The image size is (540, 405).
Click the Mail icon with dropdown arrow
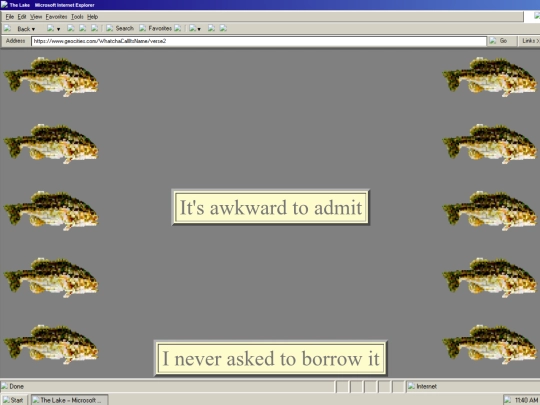point(193,29)
